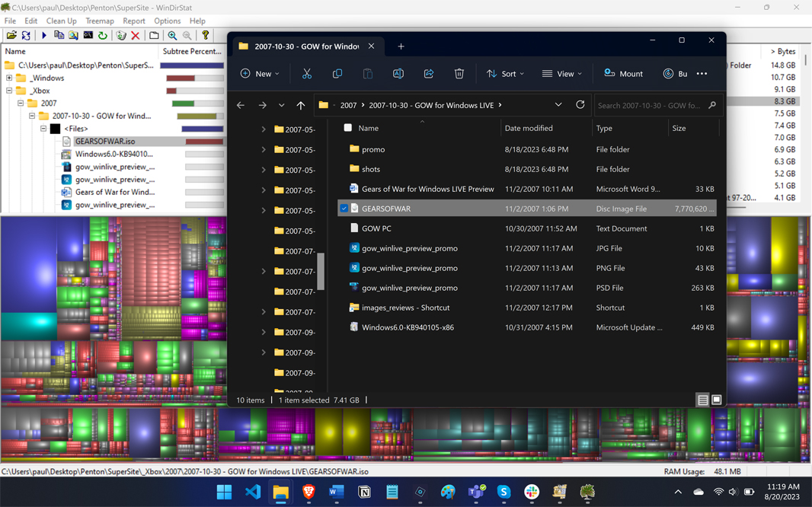Tick the select-all checkbox beside Name header
The width and height of the screenshot is (812, 507).
pos(348,129)
